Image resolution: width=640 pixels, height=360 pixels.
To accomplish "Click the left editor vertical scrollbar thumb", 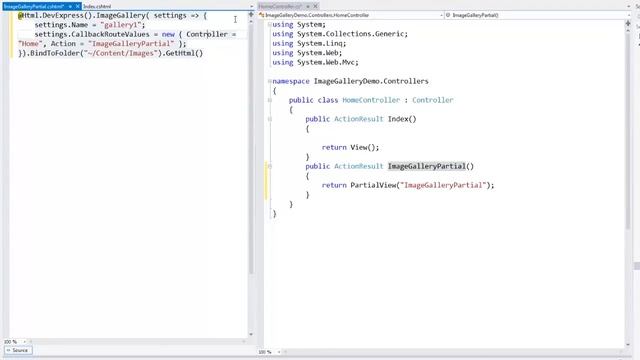I will [x=251, y=149].
